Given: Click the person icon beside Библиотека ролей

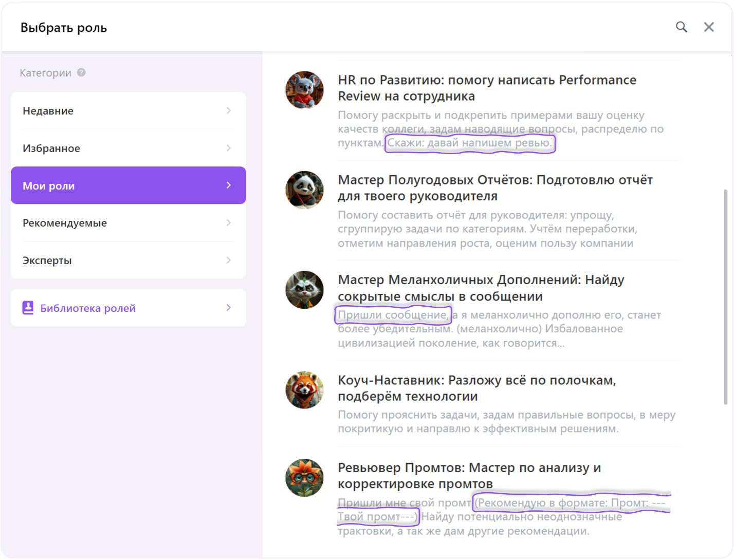Looking at the screenshot, I should [27, 307].
